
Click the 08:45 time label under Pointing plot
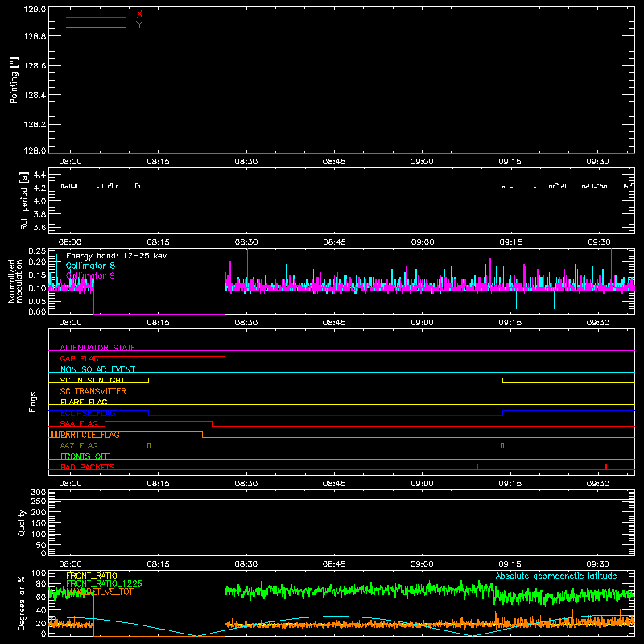coord(334,162)
